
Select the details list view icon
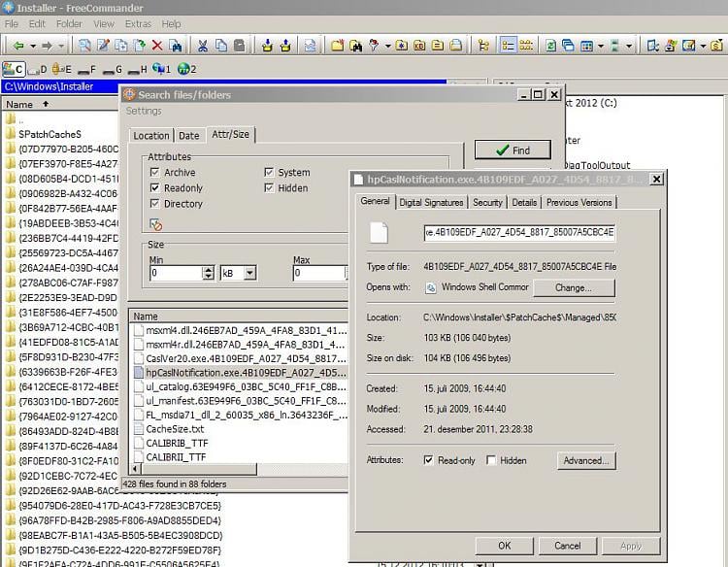click(x=508, y=46)
